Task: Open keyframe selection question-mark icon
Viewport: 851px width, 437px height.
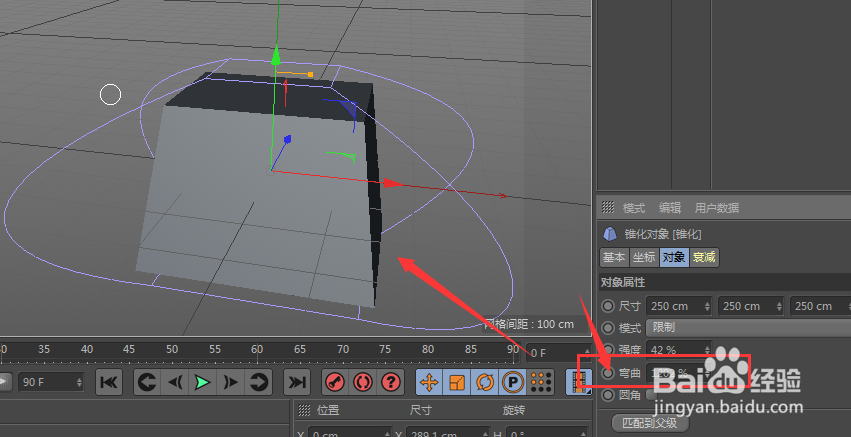Action: pos(390,382)
